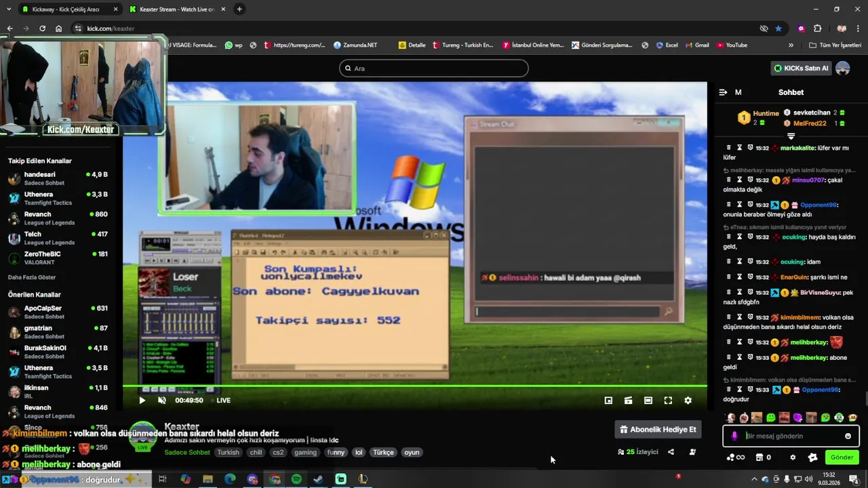The image size is (868, 488).
Task: Click the channel points infinity icon
Action: point(735,457)
